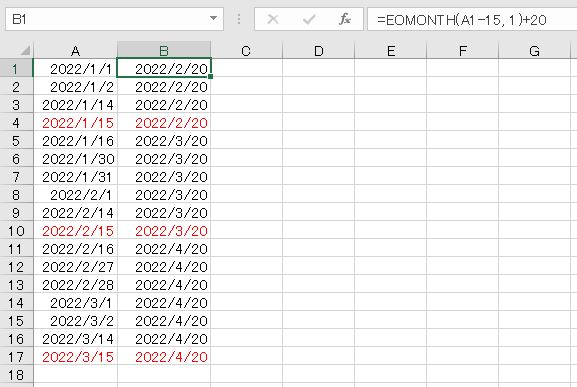Select cell A6 containing 2022/1/30
Viewport: 577px width, 387px height.
point(75,158)
